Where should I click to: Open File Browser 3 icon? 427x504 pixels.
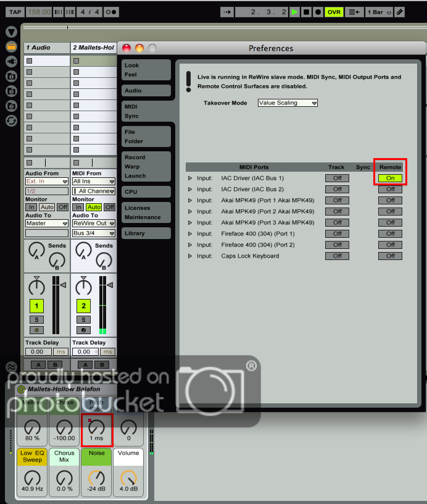11,106
